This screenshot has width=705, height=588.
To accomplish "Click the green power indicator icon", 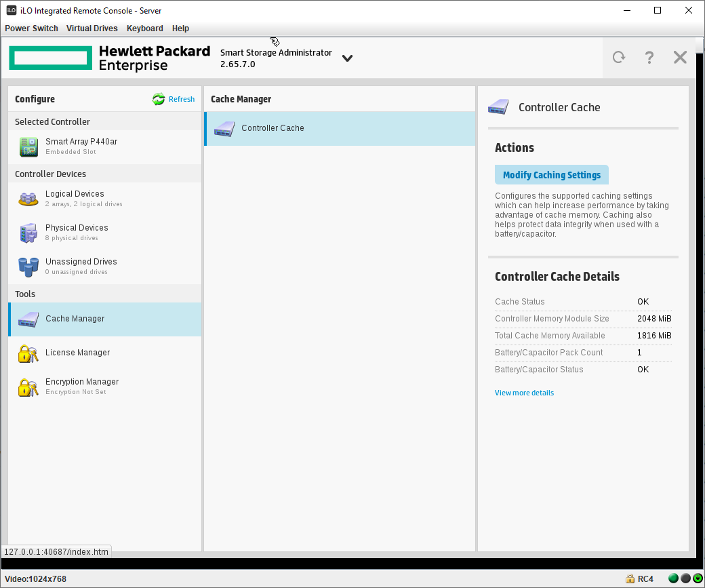I will 698,579.
